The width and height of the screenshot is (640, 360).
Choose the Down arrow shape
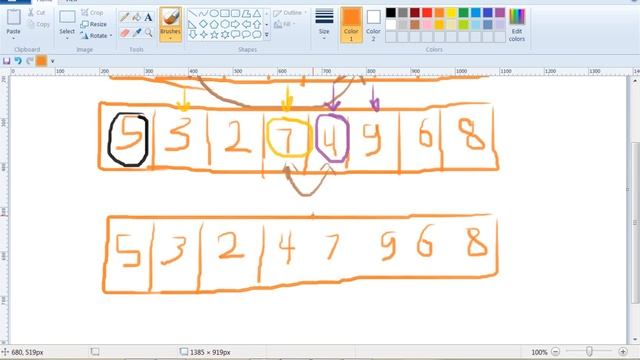[x=192, y=35]
